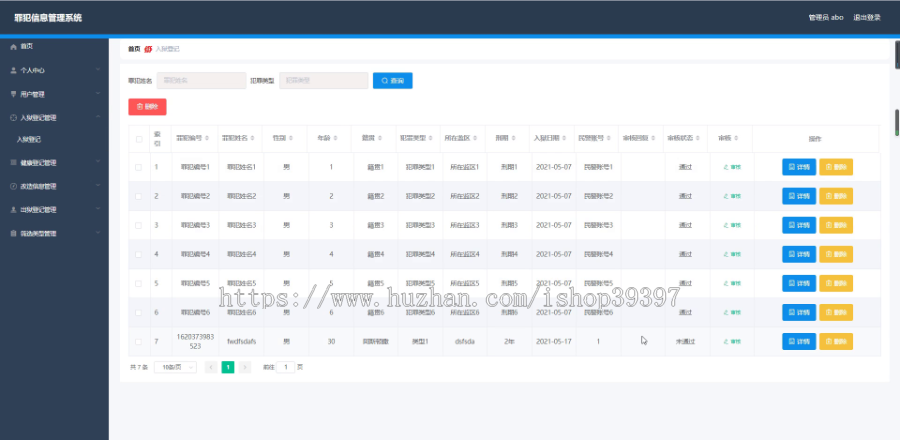Expand the 出狱登记管理 sidebar chevron
This screenshot has width=900, height=440.
point(98,209)
